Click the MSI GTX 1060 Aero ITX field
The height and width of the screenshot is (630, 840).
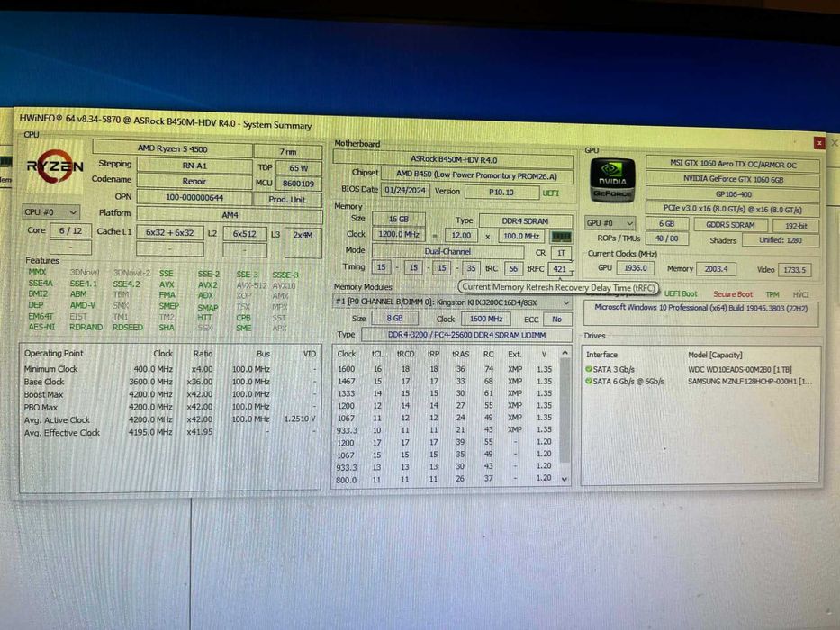pos(733,165)
